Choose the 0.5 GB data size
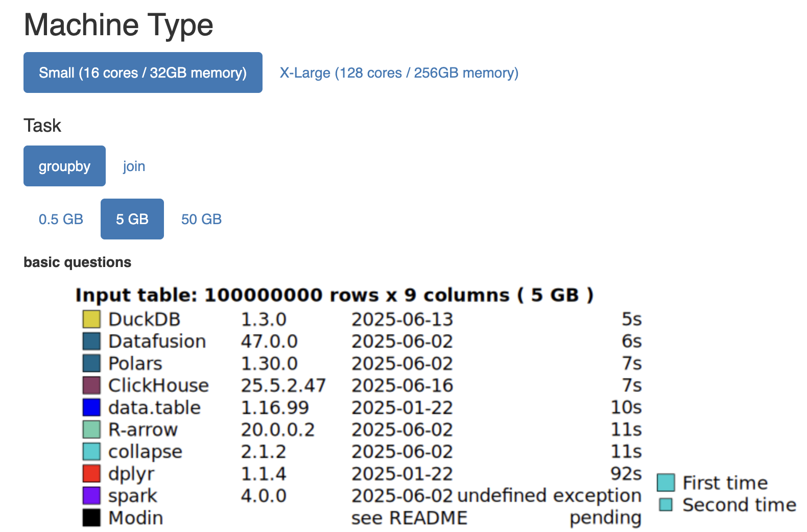 tap(61, 219)
